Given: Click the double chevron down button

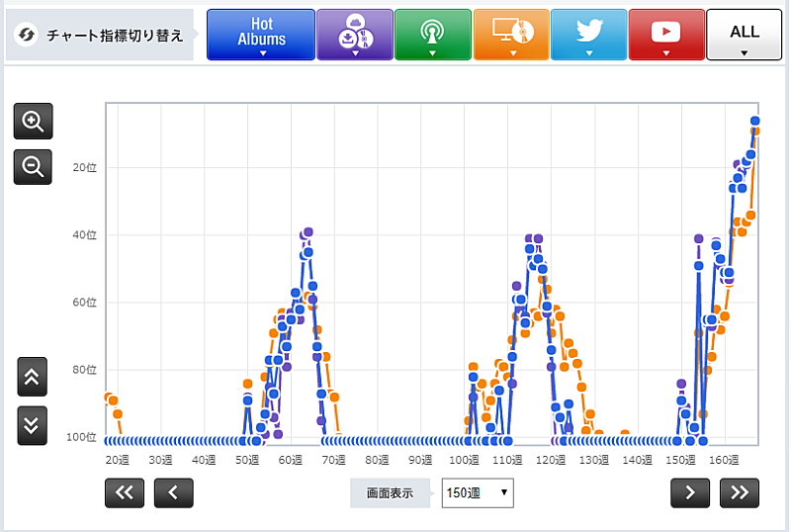Looking at the screenshot, I should coord(32,425).
